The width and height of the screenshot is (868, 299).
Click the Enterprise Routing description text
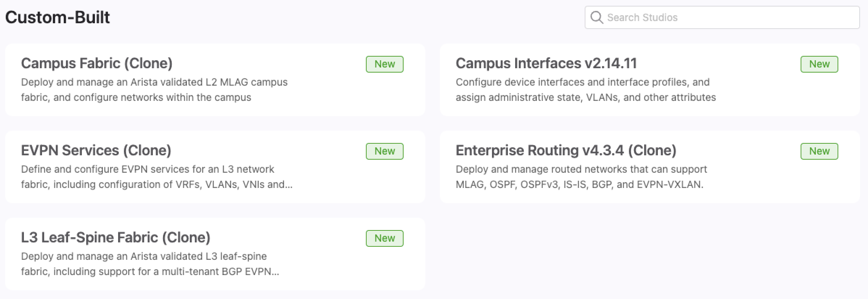coord(581,177)
